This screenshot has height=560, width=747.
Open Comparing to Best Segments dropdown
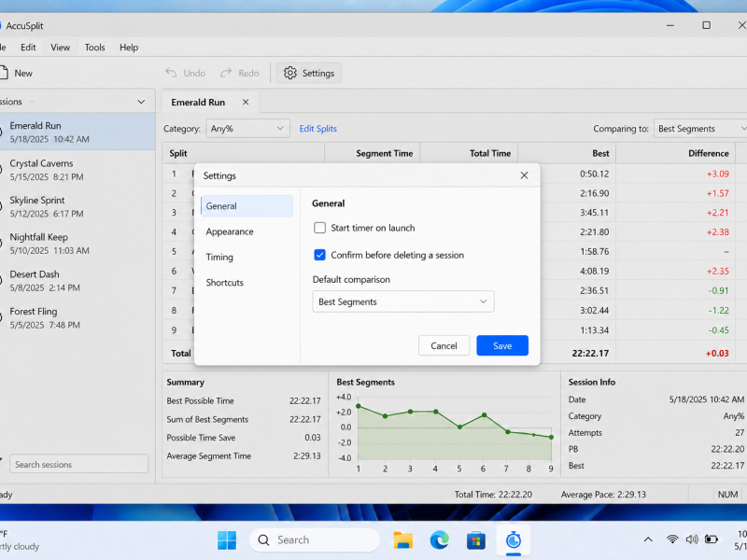point(700,129)
